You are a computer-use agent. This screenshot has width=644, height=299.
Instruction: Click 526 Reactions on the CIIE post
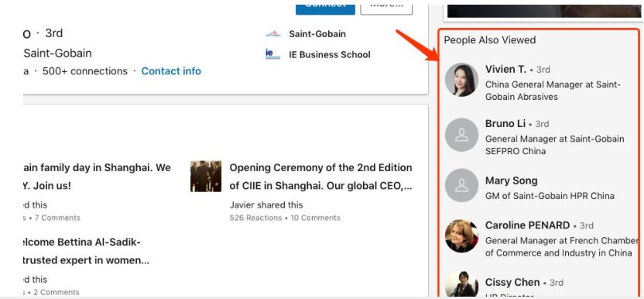pyautogui.click(x=255, y=218)
